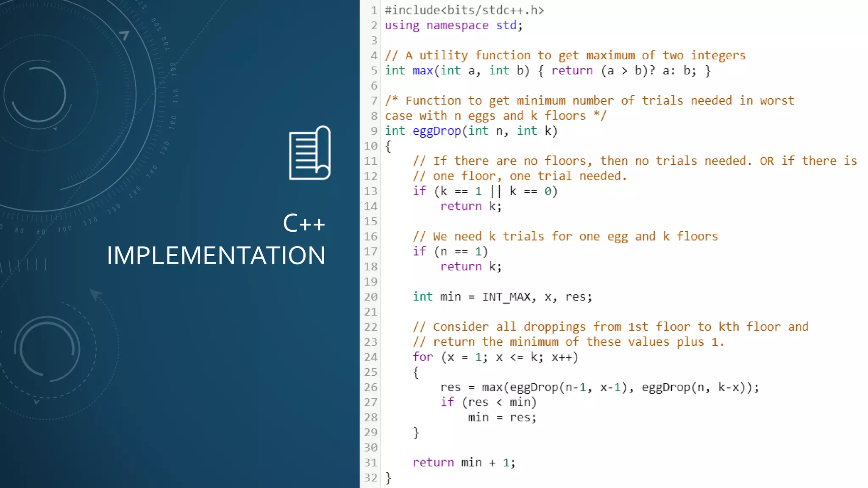The width and height of the screenshot is (868, 488).
Task: Click the eggDrop function signature
Action: pos(471,131)
